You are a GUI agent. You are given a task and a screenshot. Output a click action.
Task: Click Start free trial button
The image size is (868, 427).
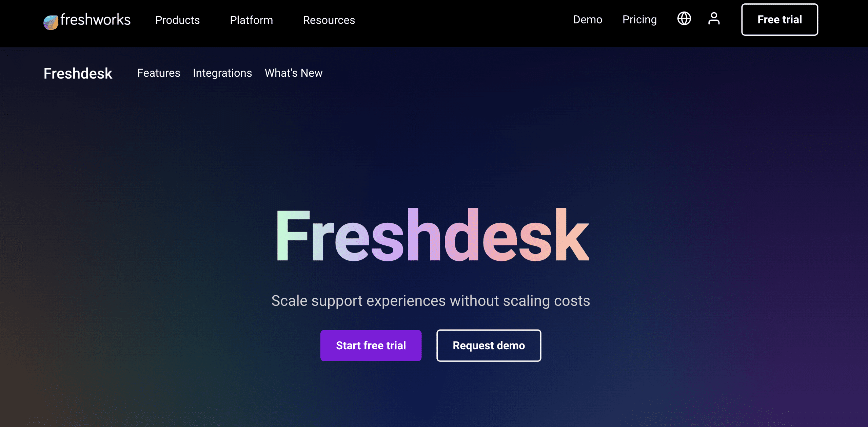click(371, 345)
